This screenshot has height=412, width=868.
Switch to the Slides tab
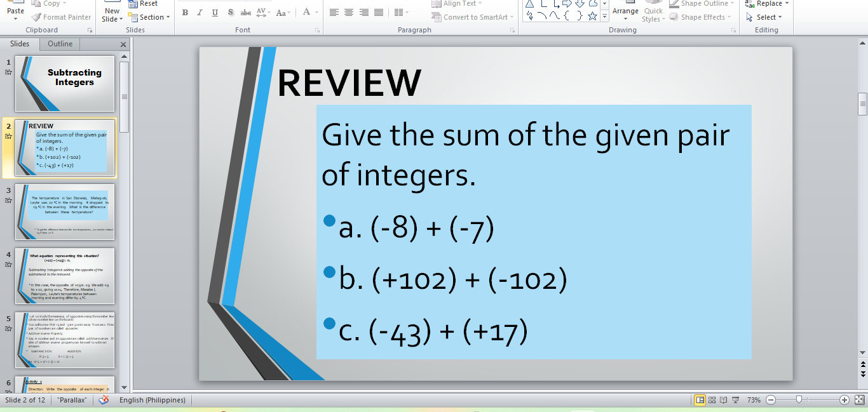20,44
